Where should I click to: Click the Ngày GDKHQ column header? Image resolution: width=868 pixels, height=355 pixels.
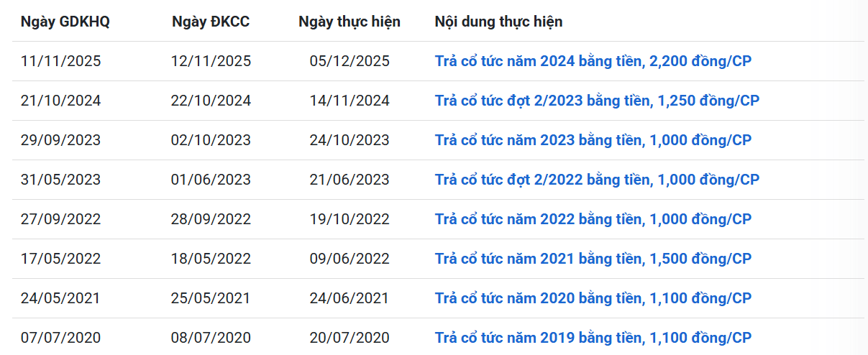pos(65,22)
